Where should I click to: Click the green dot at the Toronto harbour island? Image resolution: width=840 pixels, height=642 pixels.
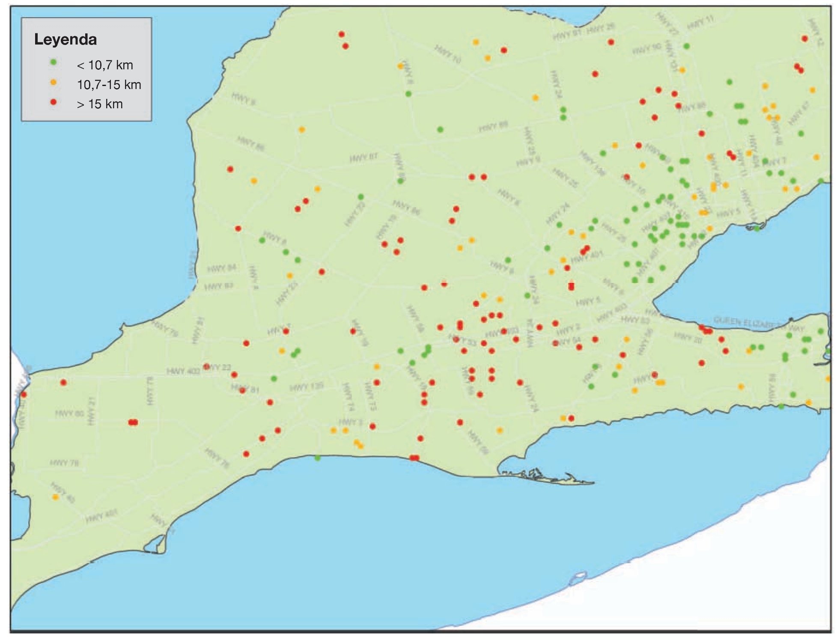point(757,229)
